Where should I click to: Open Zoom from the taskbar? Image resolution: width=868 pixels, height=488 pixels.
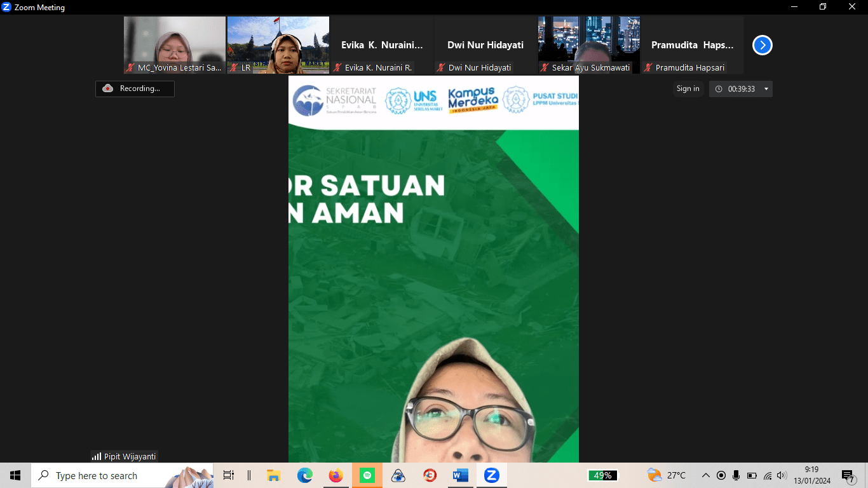point(491,475)
